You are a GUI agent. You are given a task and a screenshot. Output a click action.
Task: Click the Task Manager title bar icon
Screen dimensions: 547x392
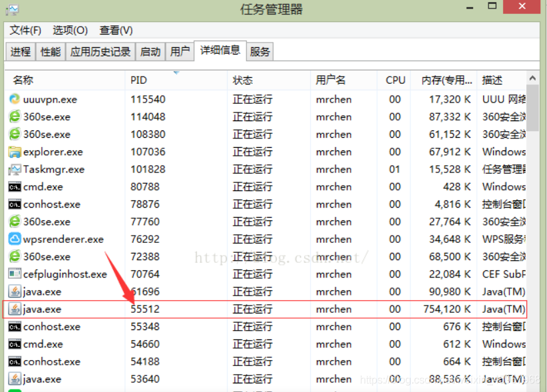point(12,9)
